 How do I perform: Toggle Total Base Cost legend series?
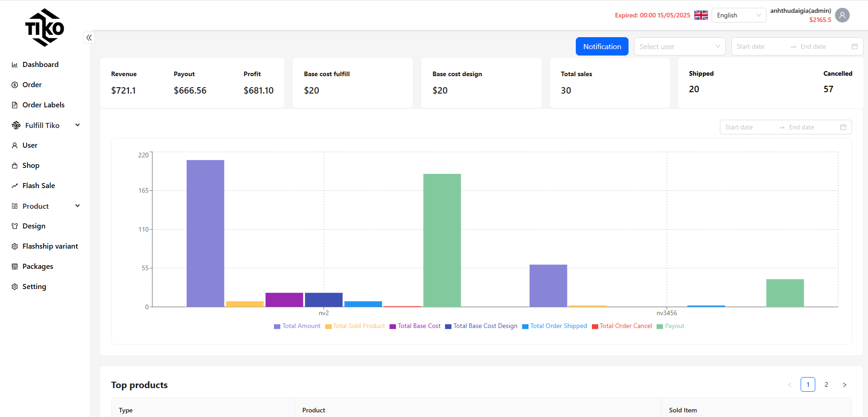pos(415,326)
